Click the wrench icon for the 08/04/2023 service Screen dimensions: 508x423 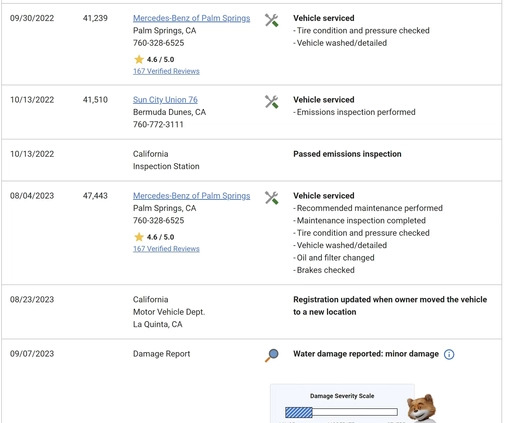[272, 198]
